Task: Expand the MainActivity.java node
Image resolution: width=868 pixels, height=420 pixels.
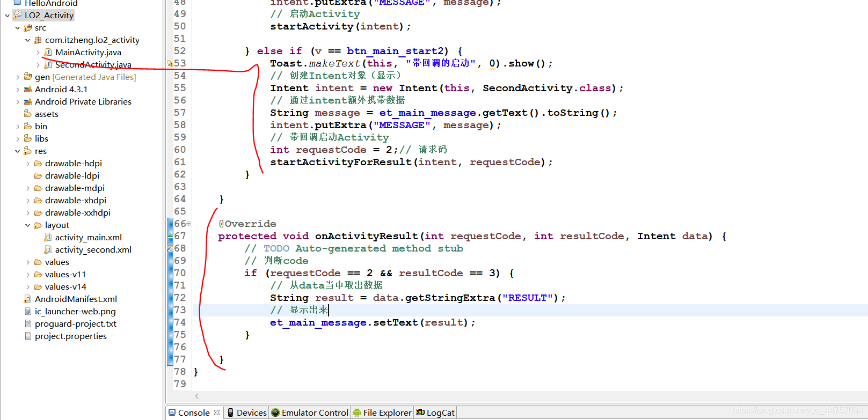Action: coord(38,52)
